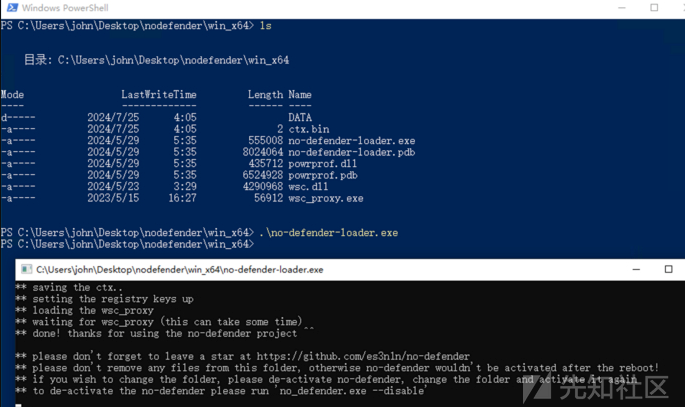The image size is (685, 407).
Task: Click the last empty PowerShell prompt line
Action: pyautogui.click(x=127, y=244)
